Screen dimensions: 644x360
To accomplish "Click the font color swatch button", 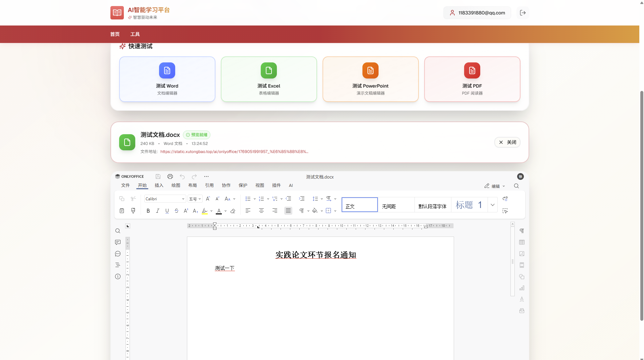I will point(219,211).
